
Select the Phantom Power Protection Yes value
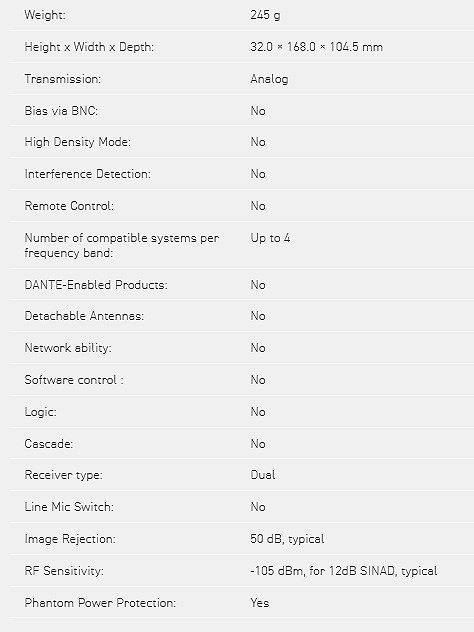click(260, 603)
